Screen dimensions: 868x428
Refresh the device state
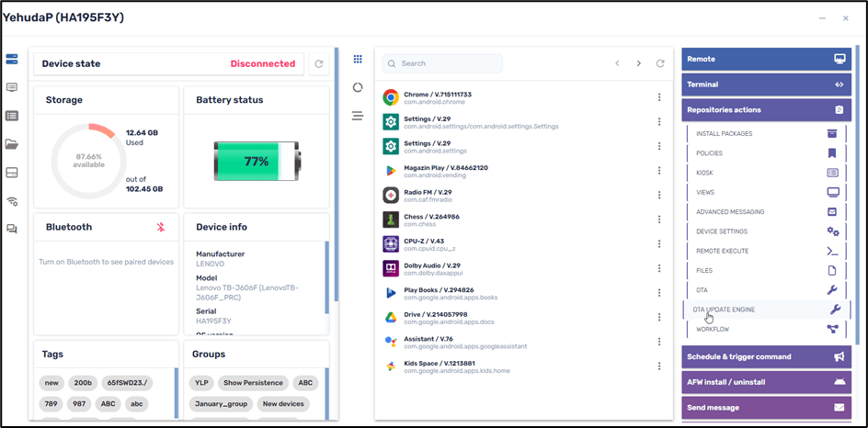(319, 64)
